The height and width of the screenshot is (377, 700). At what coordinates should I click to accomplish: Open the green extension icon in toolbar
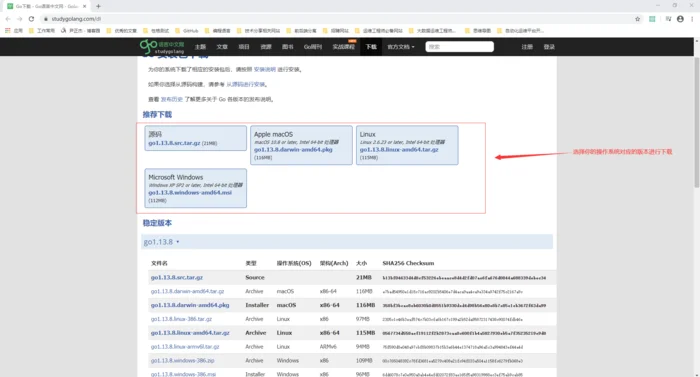coord(652,19)
